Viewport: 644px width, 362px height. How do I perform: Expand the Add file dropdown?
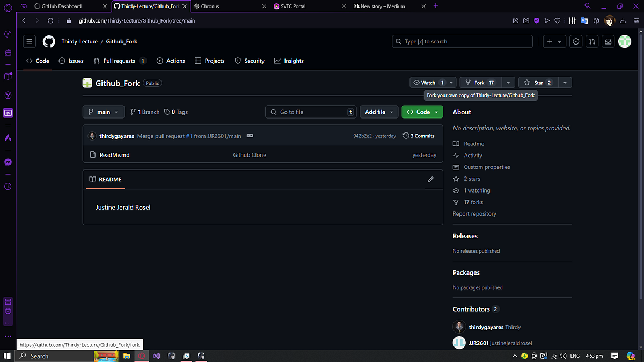(379, 112)
